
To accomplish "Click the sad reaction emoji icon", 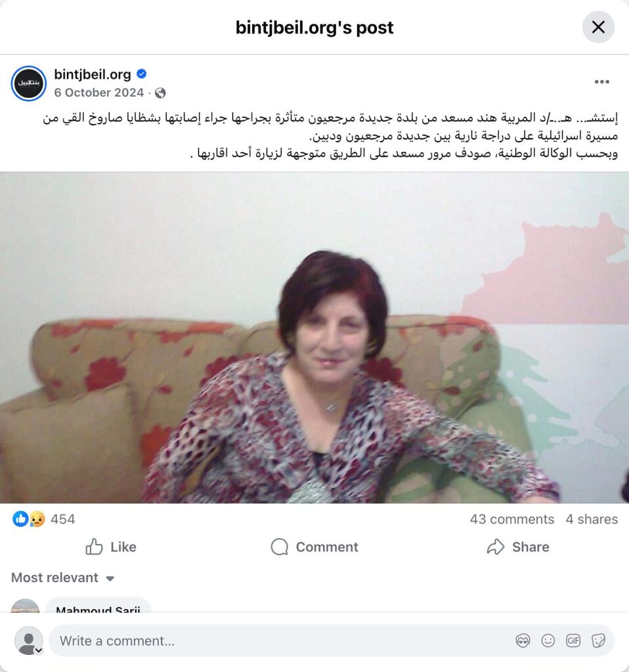I will 37,519.
